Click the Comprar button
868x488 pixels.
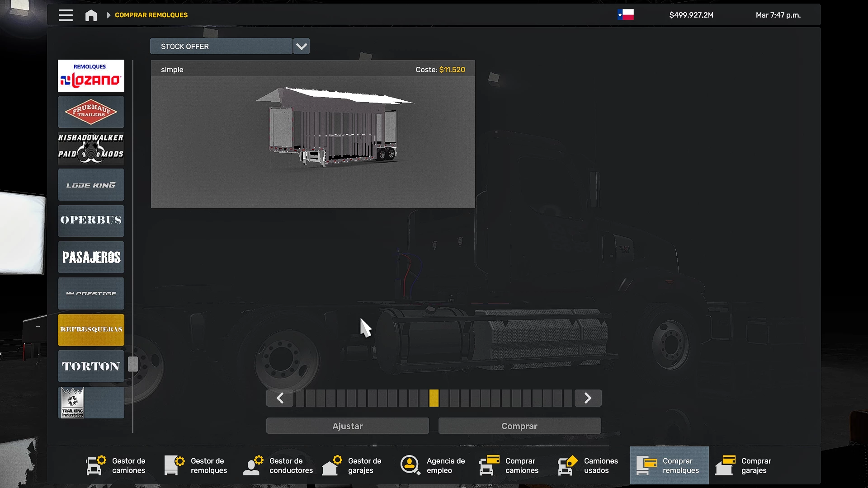[519, 426]
